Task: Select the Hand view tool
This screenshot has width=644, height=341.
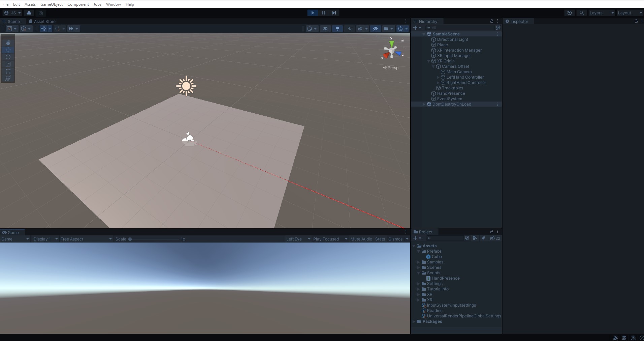Action: pos(8,43)
